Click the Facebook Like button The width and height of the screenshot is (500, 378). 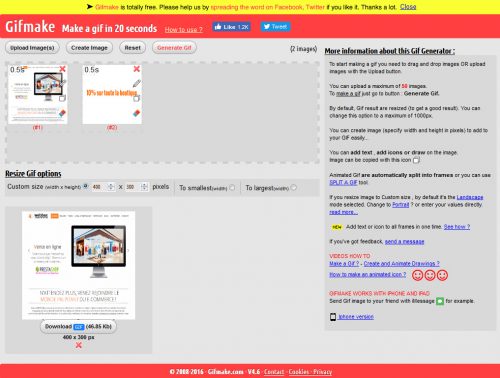(x=232, y=27)
